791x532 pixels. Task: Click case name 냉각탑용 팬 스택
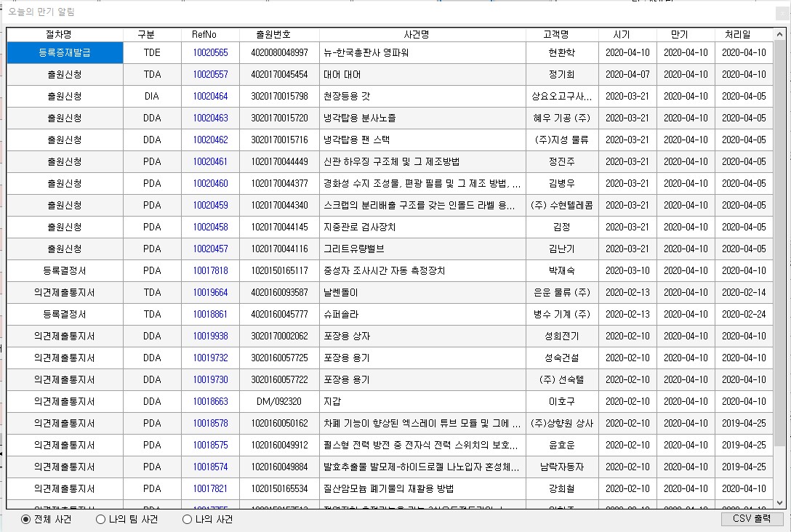(356, 140)
